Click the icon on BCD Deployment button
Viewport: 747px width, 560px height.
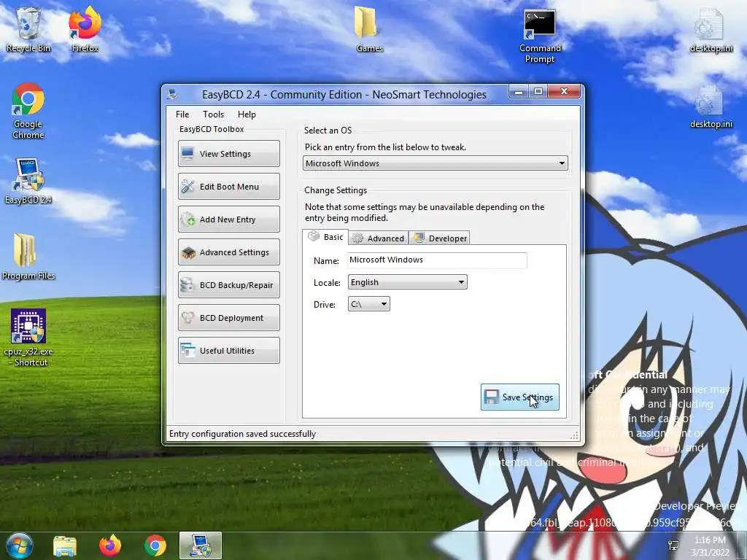point(187,318)
